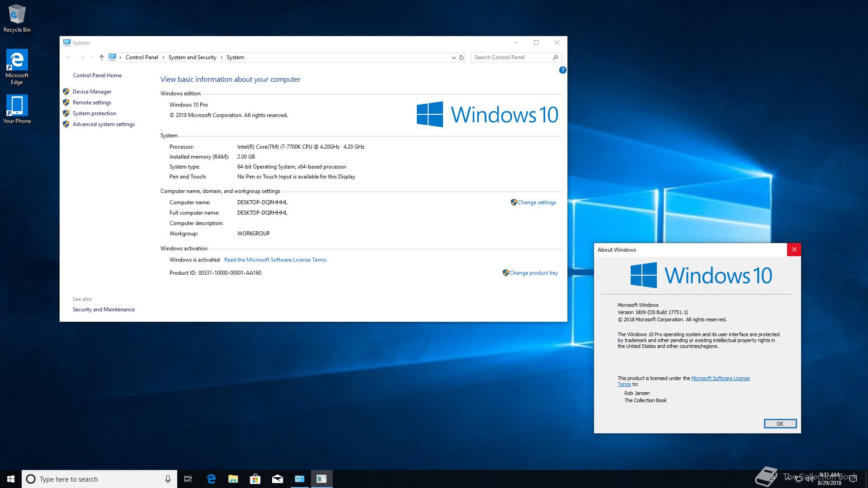Click the volume speaker icon in the tray
868x488 pixels.
click(x=810, y=479)
